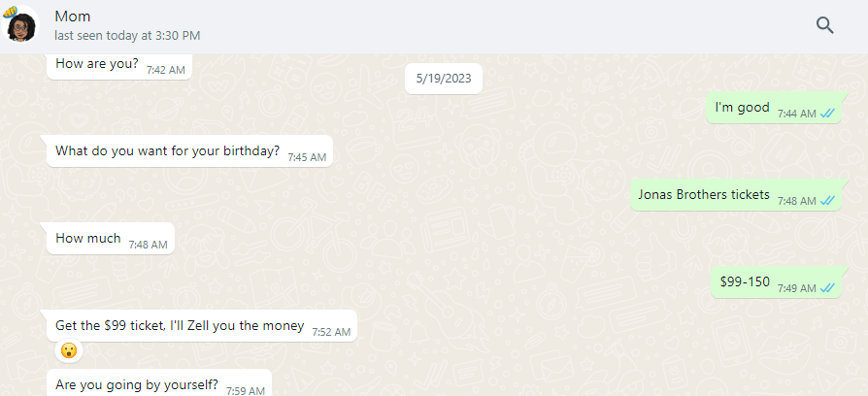Screen dimensions: 868x396
Task: Click the "last seen today at 3:30 PM" status
Action: (x=127, y=36)
